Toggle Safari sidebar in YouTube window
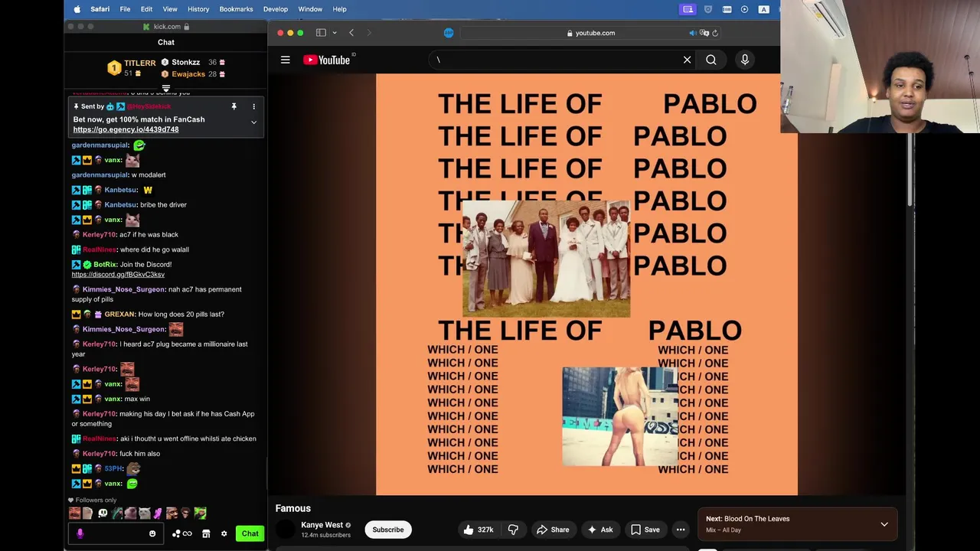 pyautogui.click(x=321, y=33)
